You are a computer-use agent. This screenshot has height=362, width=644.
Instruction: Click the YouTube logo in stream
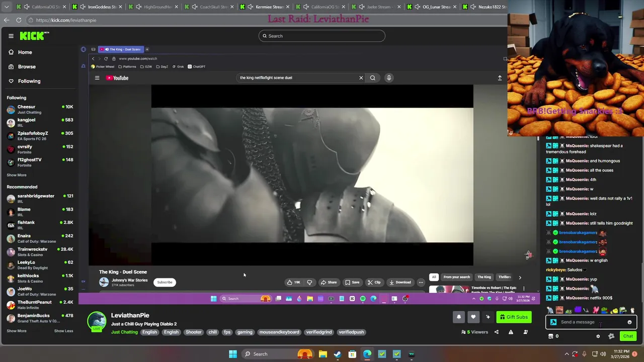117,78
